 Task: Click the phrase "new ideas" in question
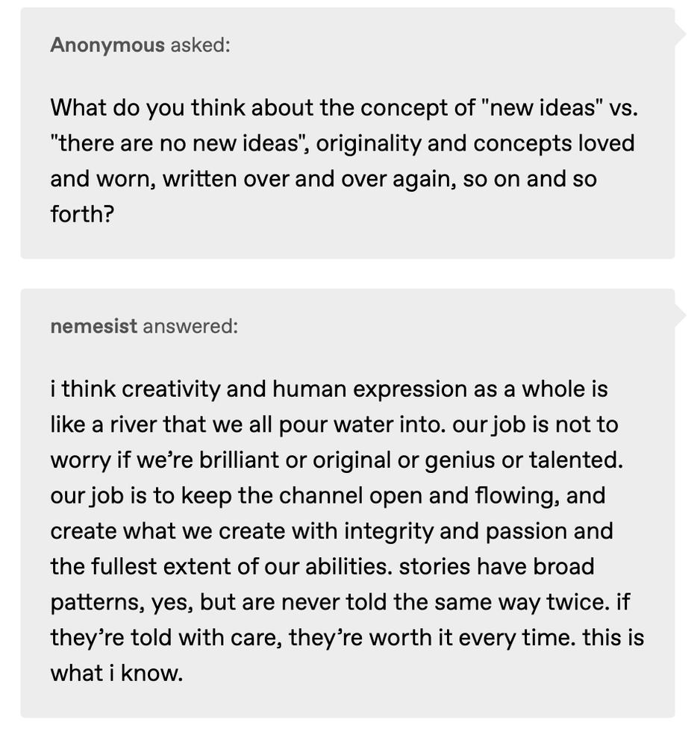coord(542,107)
